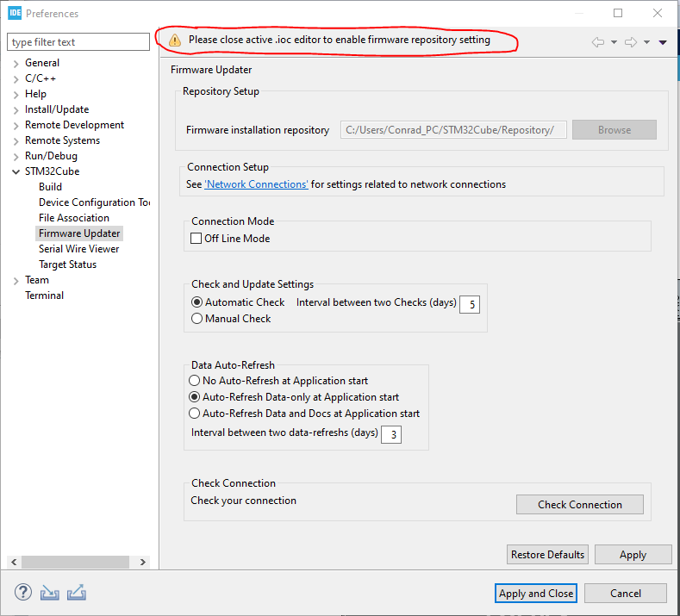680x616 pixels.
Task: Choose Auto-Refresh Data-only at Application start
Action: click(x=194, y=397)
